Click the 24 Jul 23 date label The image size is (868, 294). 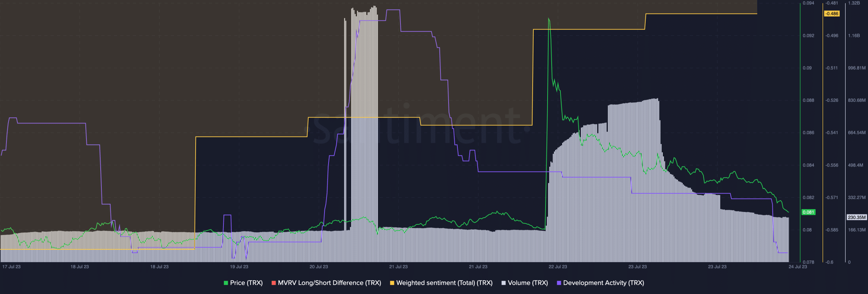coord(798,267)
